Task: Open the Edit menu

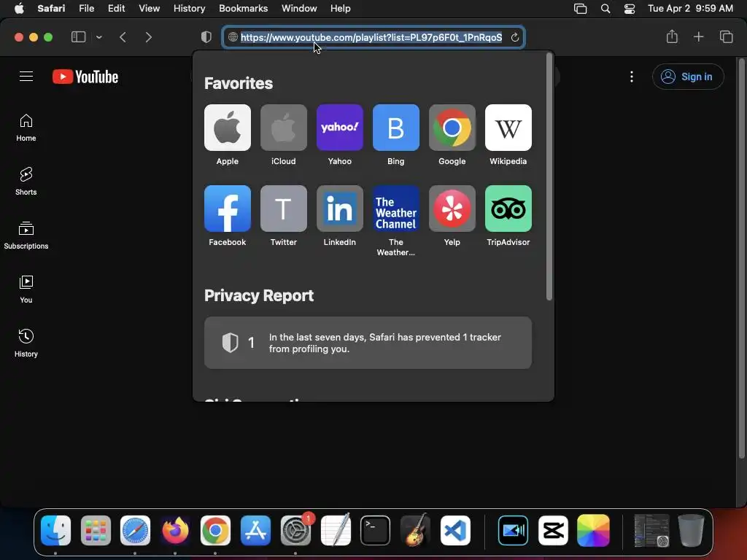Action: click(116, 9)
